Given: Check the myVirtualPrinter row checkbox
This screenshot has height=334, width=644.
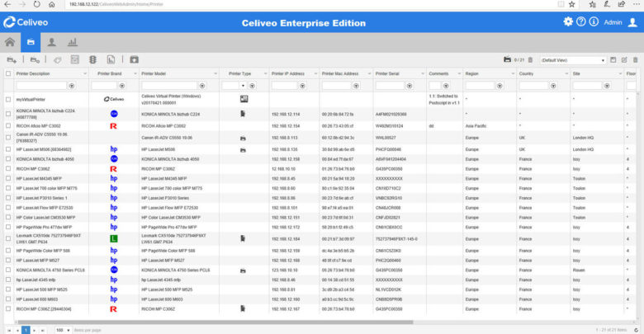Looking at the screenshot, I should click(8, 99).
